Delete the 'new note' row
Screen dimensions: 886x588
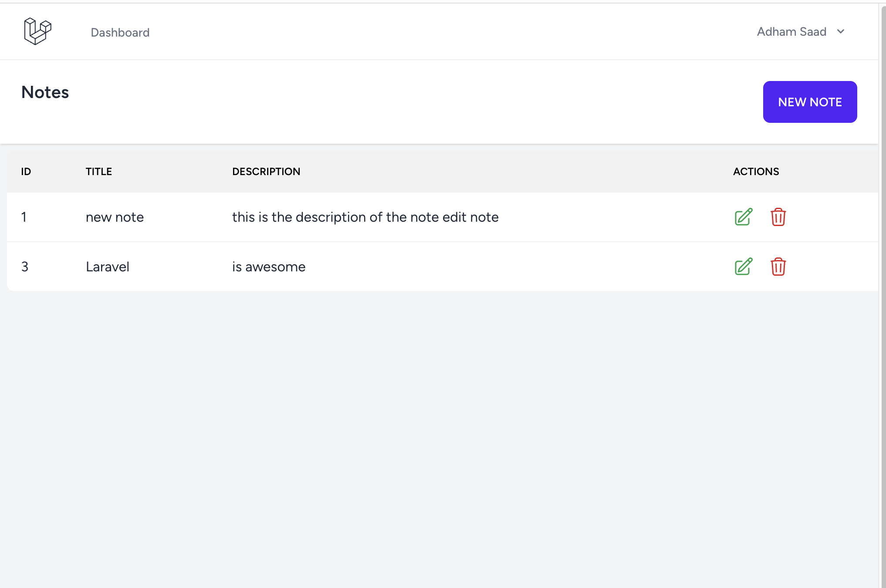coord(778,217)
